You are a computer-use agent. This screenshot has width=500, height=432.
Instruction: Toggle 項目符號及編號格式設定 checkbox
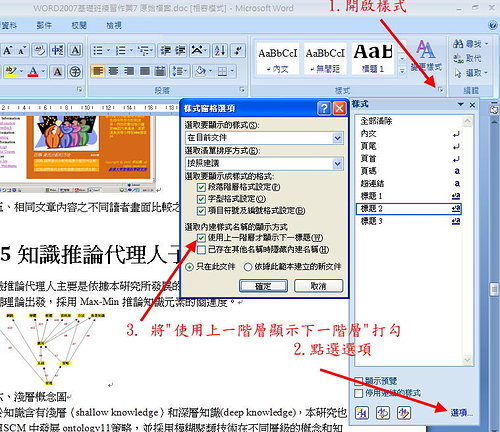click(201, 211)
